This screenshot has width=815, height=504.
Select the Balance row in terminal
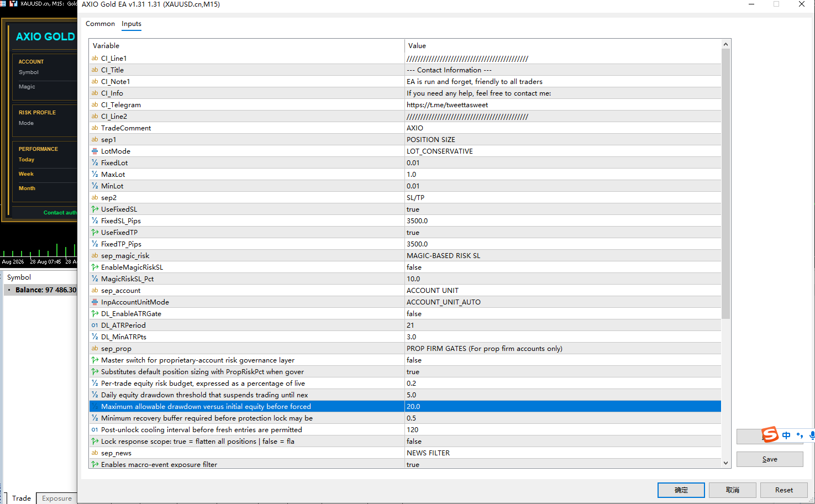40,290
